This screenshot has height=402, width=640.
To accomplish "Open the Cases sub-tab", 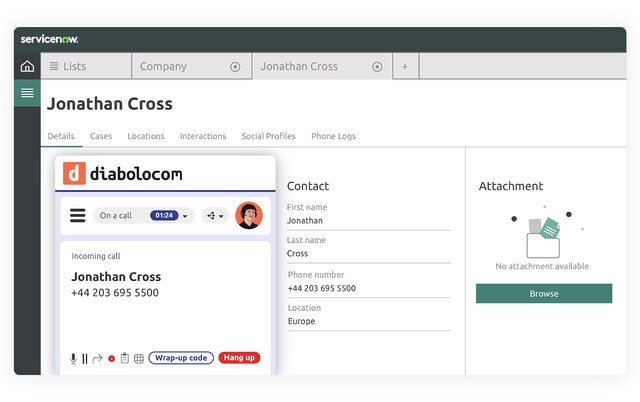I will pos(101,136).
